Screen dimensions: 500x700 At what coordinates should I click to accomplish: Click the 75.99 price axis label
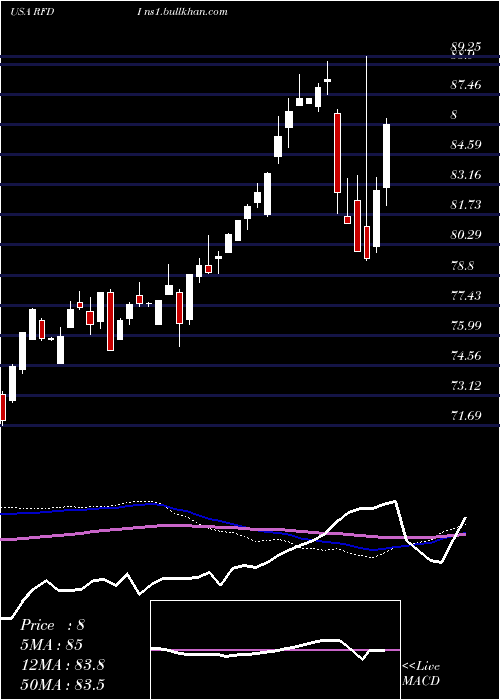click(466, 325)
